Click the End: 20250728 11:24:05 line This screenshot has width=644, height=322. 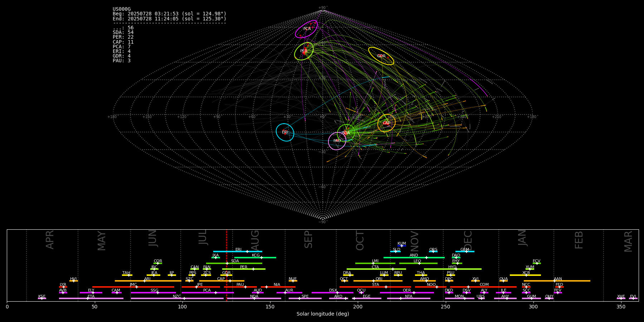(x=170, y=19)
